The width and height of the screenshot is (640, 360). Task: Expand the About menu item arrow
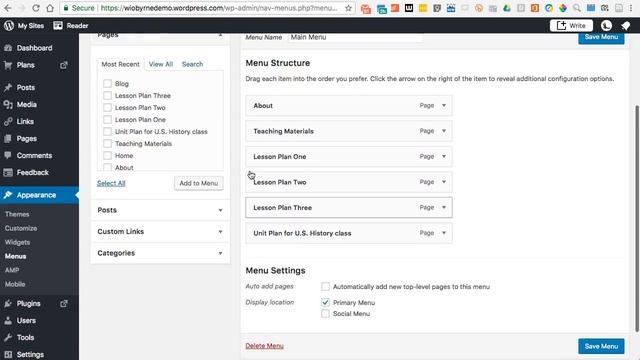444,105
